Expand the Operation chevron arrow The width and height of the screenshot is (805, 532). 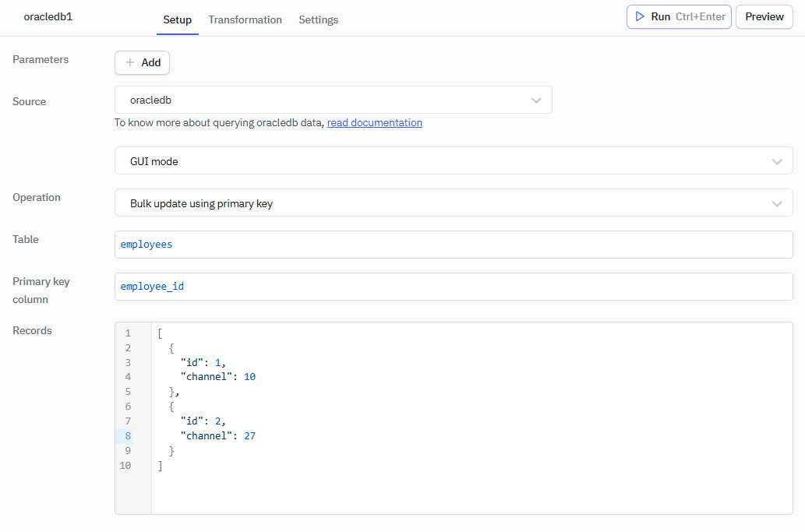777,203
